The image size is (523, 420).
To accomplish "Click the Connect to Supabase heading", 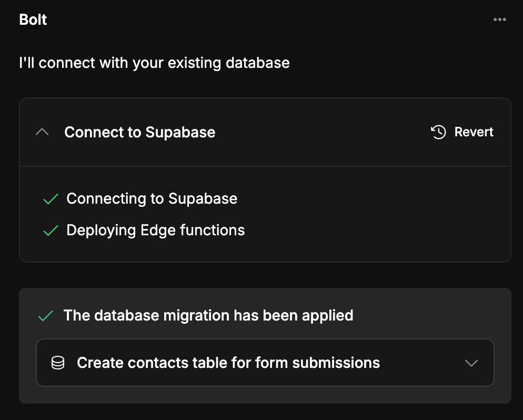I will coord(139,132).
